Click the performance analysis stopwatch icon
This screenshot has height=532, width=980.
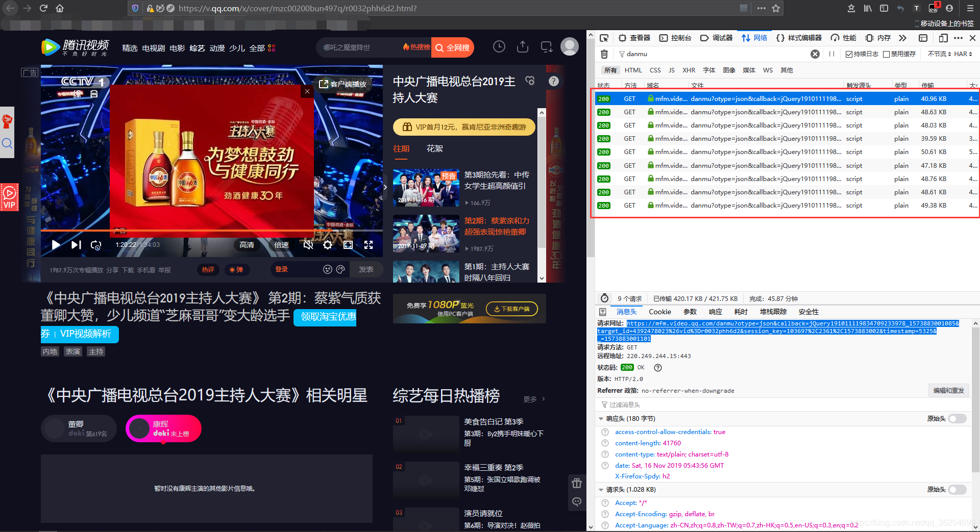[x=604, y=298]
